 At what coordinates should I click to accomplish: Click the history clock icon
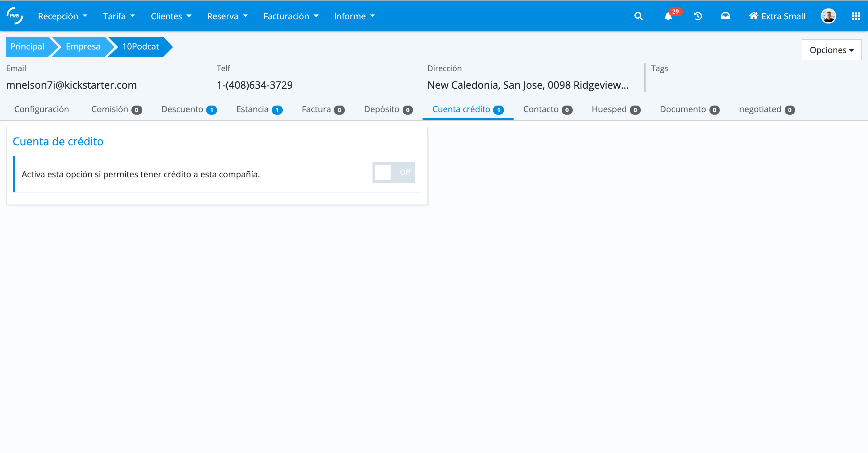pos(698,16)
